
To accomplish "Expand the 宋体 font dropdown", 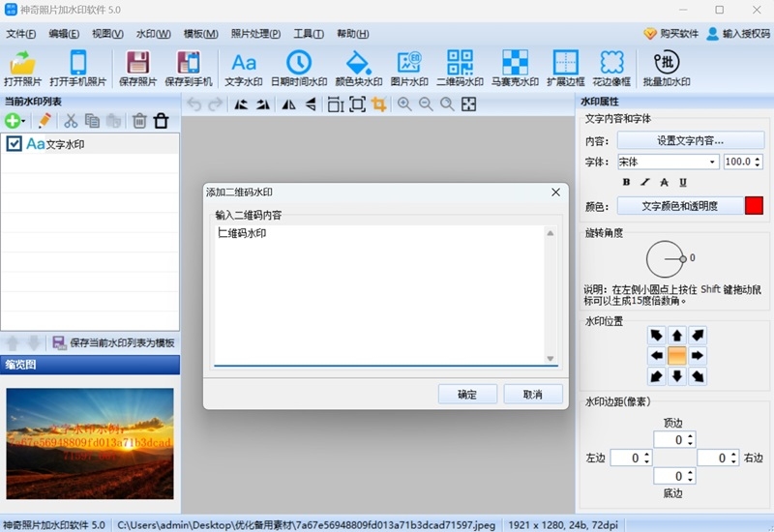I will pyautogui.click(x=712, y=162).
